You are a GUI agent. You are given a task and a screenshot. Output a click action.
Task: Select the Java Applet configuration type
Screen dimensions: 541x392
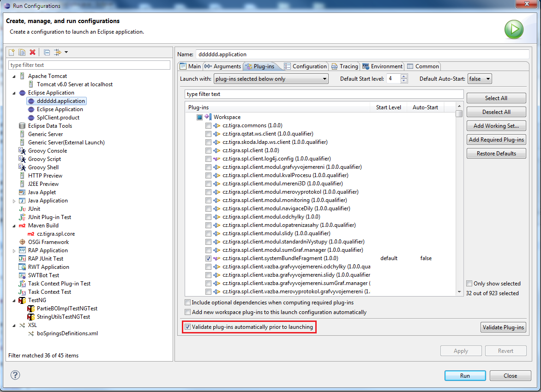coord(42,192)
